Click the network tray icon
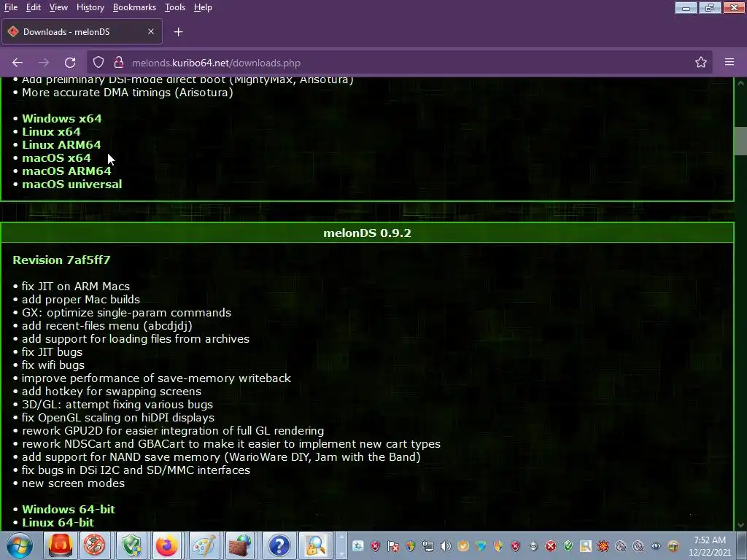 click(x=427, y=546)
